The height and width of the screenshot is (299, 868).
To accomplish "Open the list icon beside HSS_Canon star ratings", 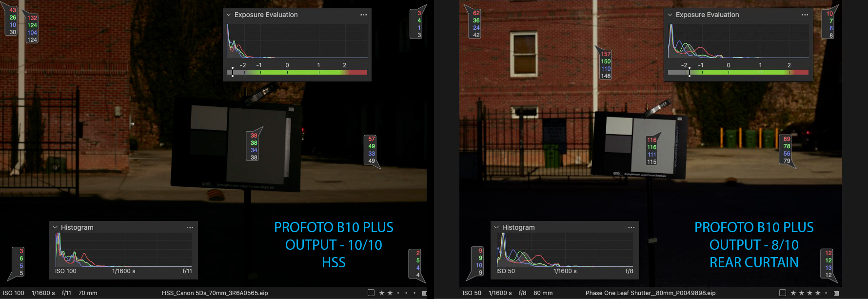I will pyautogui.click(x=424, y=293).
